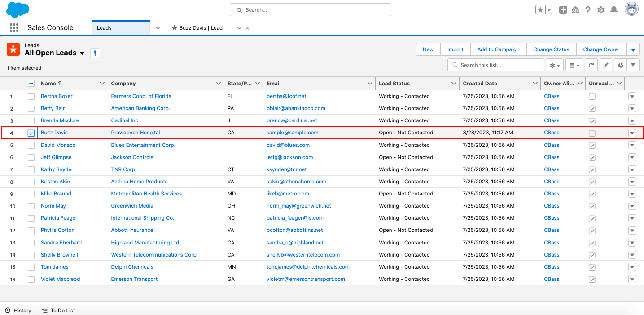Open the To Do List utility

(58, 311)
